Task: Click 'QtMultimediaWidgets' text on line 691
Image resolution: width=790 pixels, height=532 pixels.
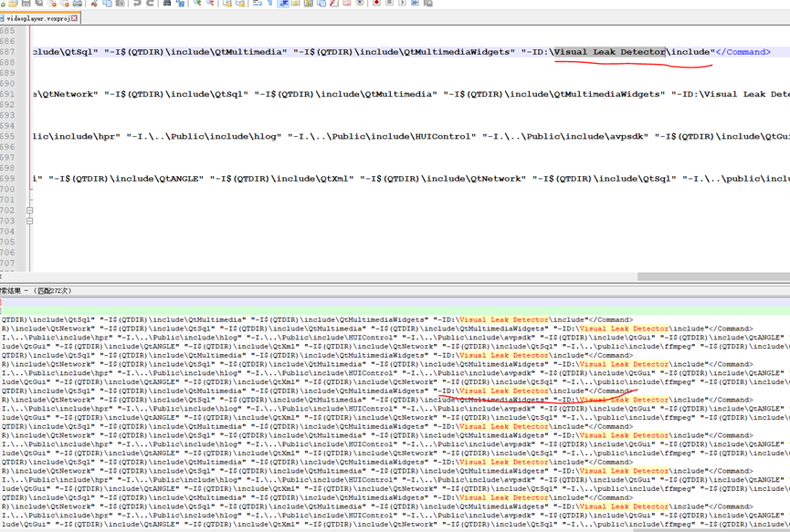Action: 606,94
